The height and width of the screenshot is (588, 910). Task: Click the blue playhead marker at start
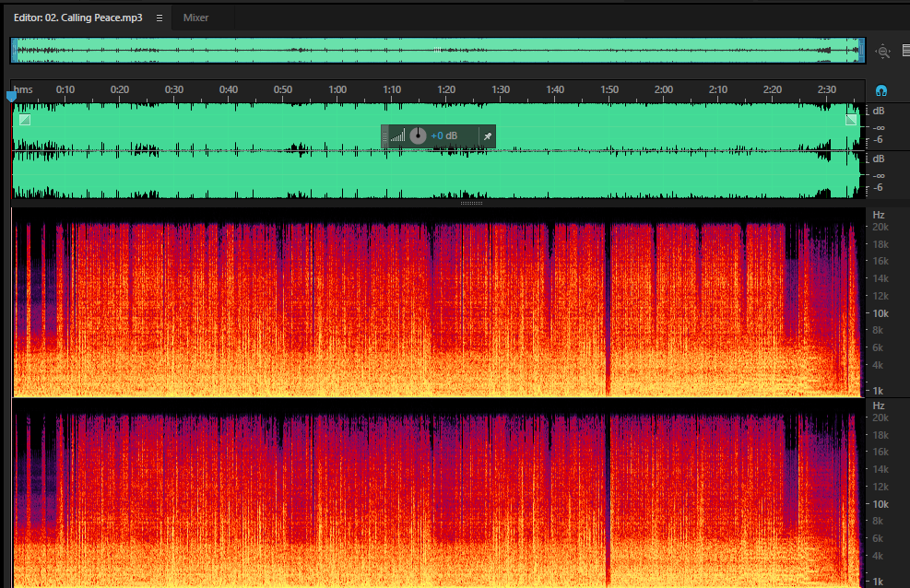pos(12,96)
